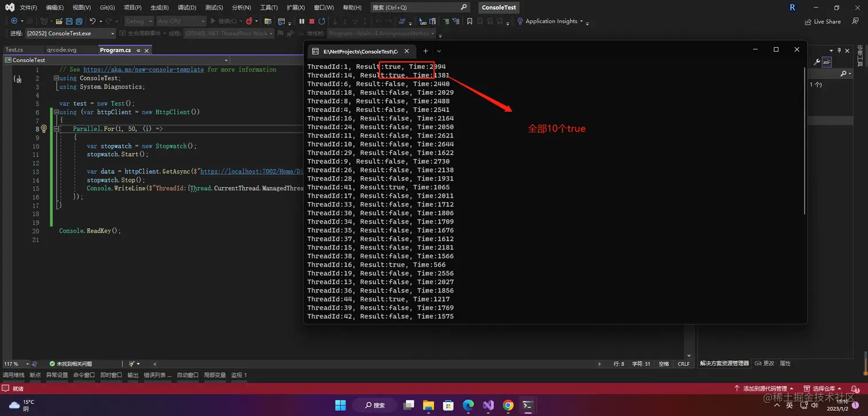The height and width of the screenshot is (416, 868).
Task: Open Google Chrome from the taskbar
Action: (x=508, y=405)
